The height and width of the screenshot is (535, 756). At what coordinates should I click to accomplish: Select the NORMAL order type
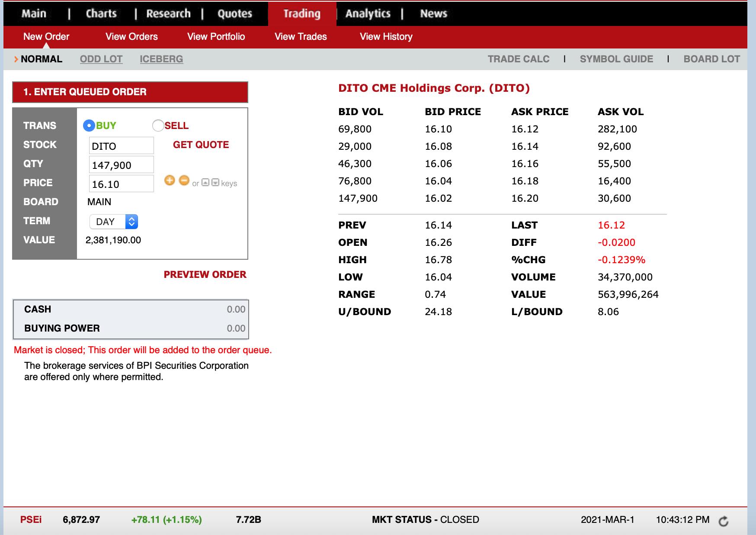(42, 59)
